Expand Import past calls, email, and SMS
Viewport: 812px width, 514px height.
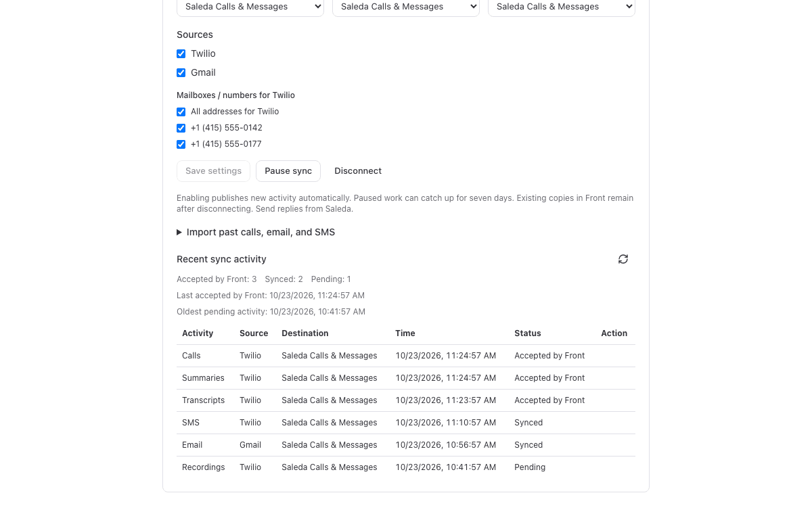pyautogui.click(x=256, y=232)
